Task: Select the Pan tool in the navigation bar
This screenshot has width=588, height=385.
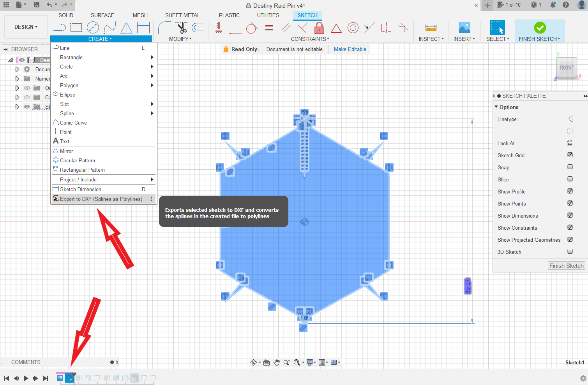Action: 277,362
